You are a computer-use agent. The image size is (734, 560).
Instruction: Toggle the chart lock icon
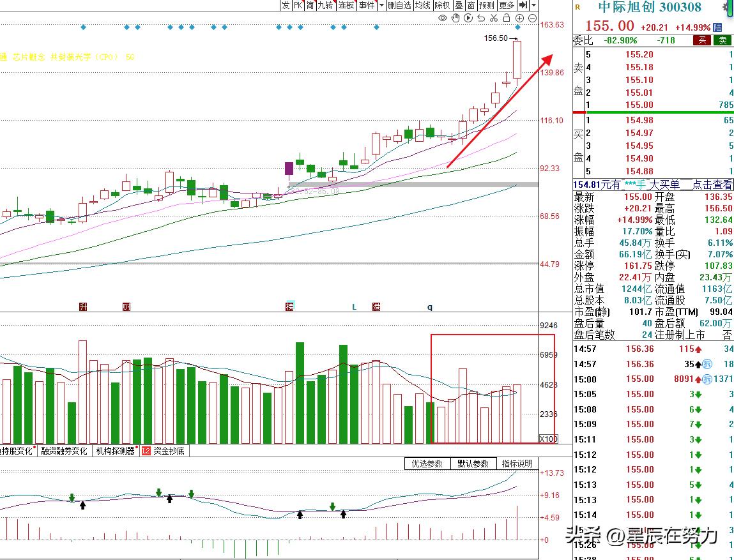pyautogui.click(x=506, y=19)
